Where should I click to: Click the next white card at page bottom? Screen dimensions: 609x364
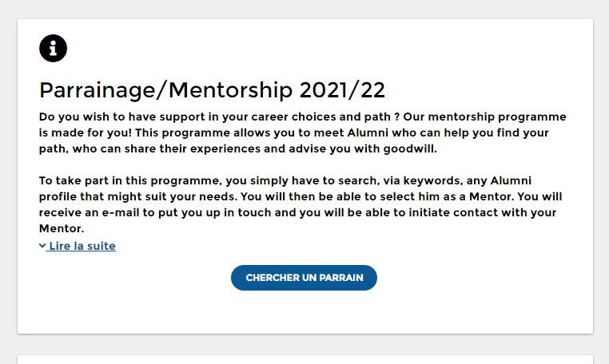pos(305,359)
